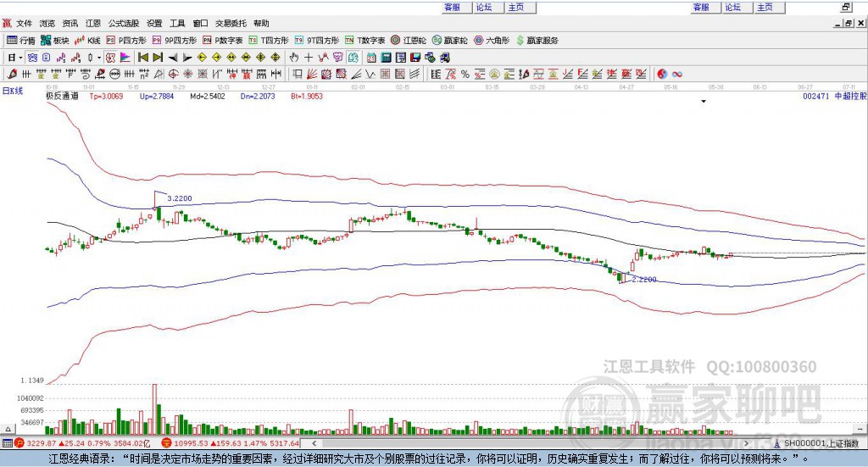Click the percent % tool icon
The image size is (868, 467).
[465, 74]
